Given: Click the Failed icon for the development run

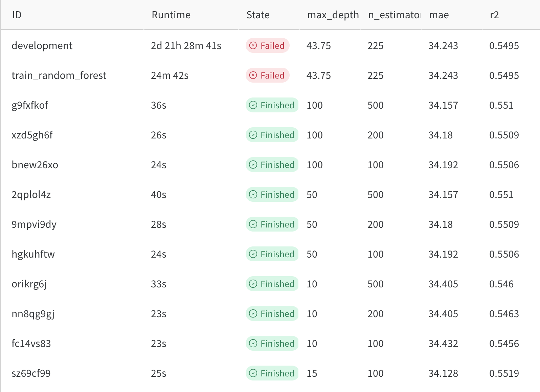Looking at the screenshot, I should coord(253,45).
